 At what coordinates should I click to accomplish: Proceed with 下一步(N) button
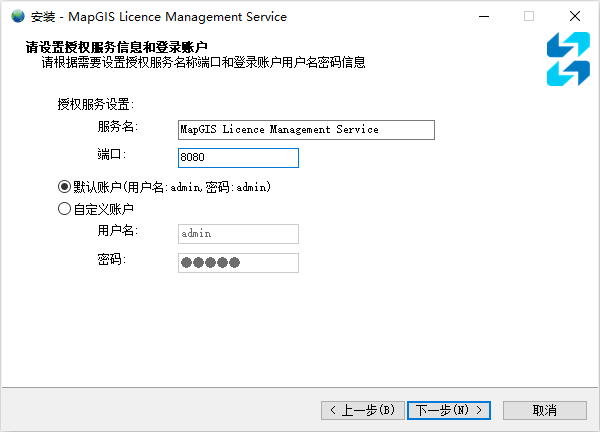pyautogui.click(x=450, y=410)
